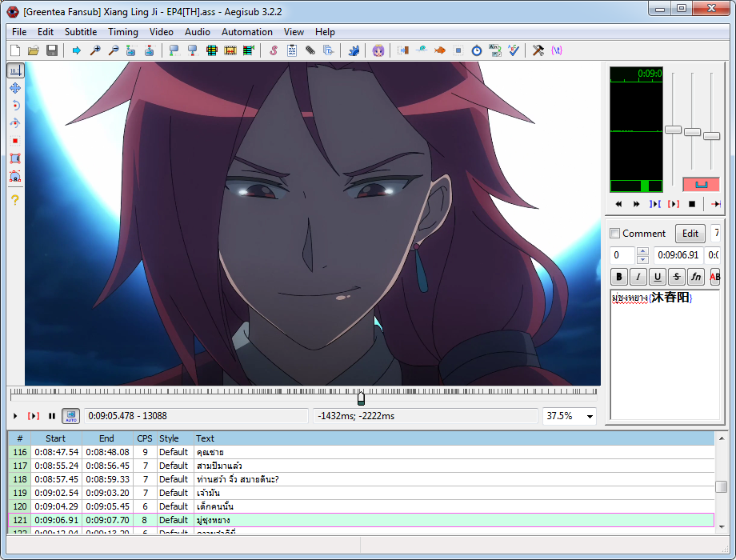This screenshot has height=560, width=736.
Task: Save the subtitles using the floppy icon
Action: [x=52, y=50]
